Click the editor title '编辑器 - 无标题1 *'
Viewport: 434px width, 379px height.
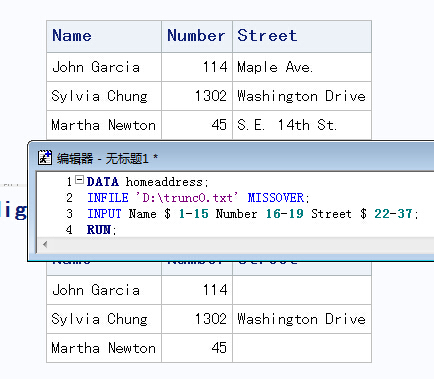point(107,158)
